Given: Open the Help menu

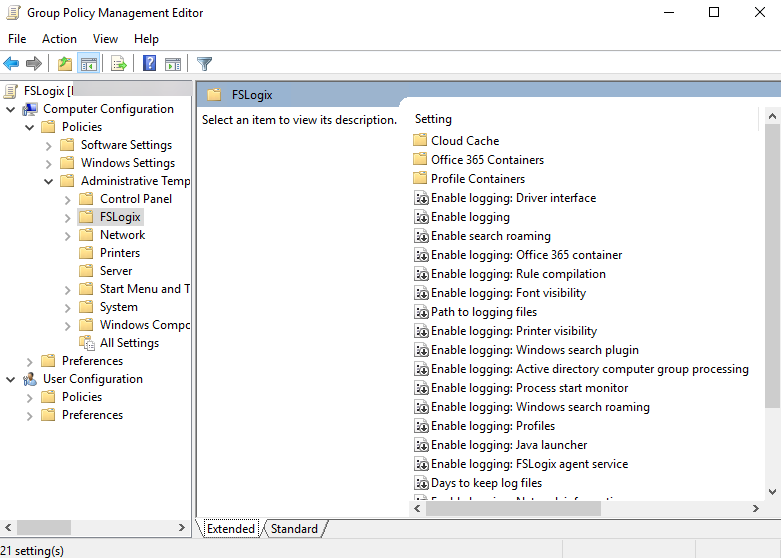Looking at the screenshot, I should [146, 39].
